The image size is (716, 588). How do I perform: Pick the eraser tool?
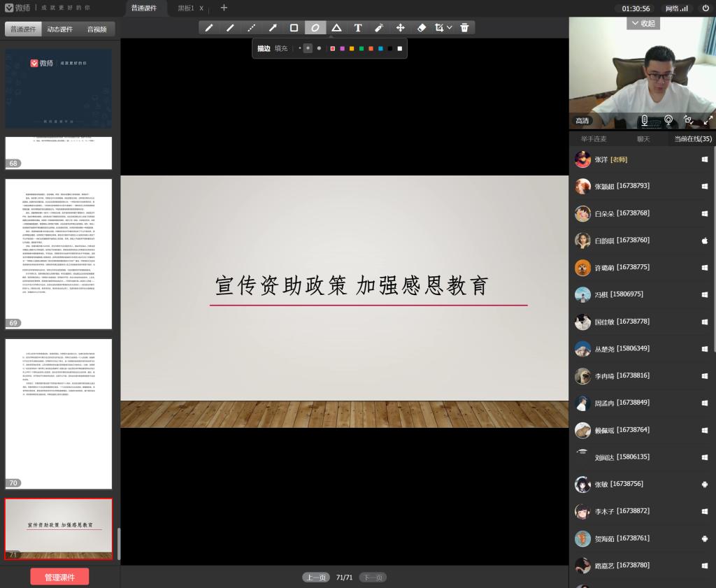tap(421, 28)
